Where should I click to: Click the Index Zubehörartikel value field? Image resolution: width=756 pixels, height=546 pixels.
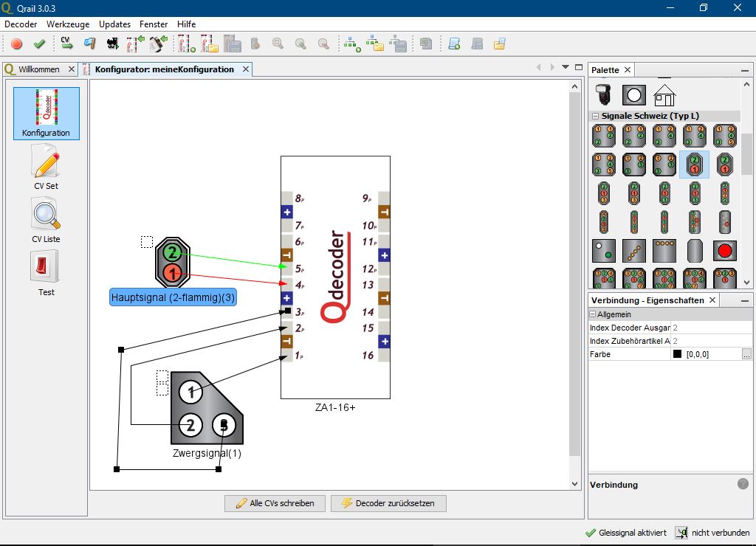pyautogui.click(x=712, y=341)
